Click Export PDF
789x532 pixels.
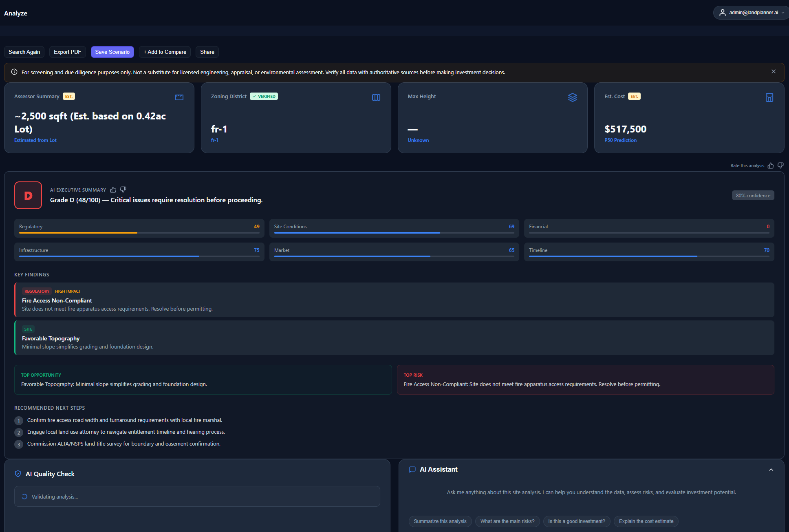pos(68,52)
